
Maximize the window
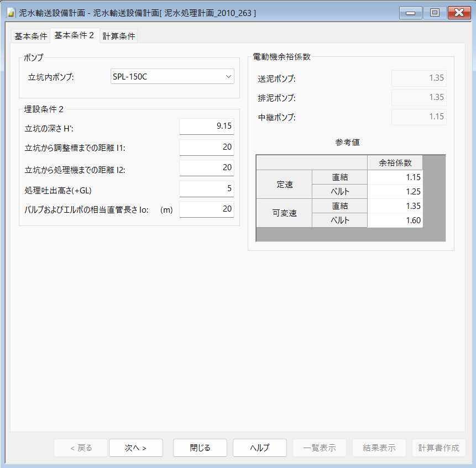point(435,13)
